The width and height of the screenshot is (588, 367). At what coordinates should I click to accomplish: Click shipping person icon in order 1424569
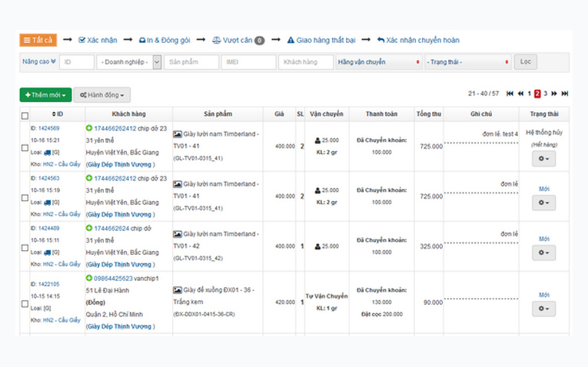click(x=317, y=141)
